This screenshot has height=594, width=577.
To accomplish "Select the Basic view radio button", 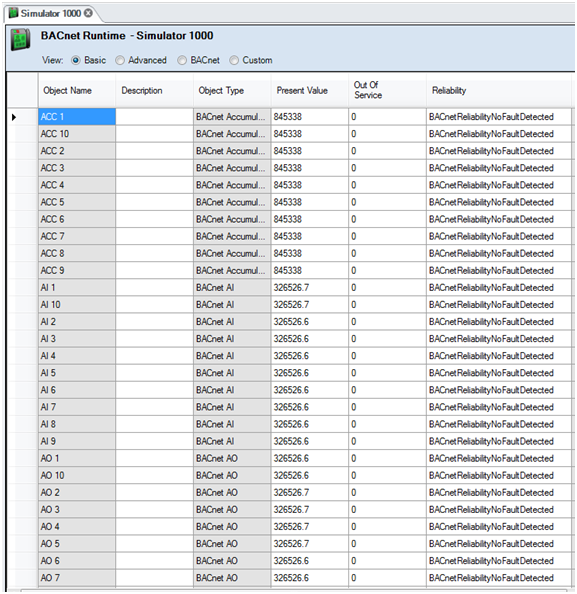I will coord(76,60).
